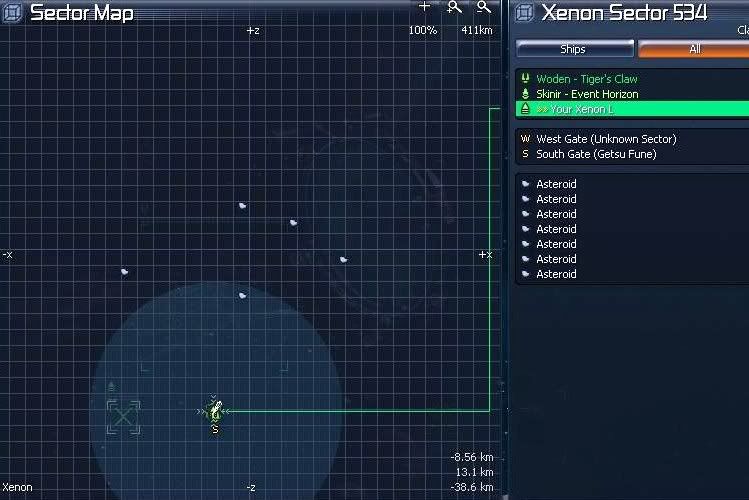This screenshot has width=749, height=500.
Task: Click the W gate icon for West Gate
Action: (x=525, y=139)
